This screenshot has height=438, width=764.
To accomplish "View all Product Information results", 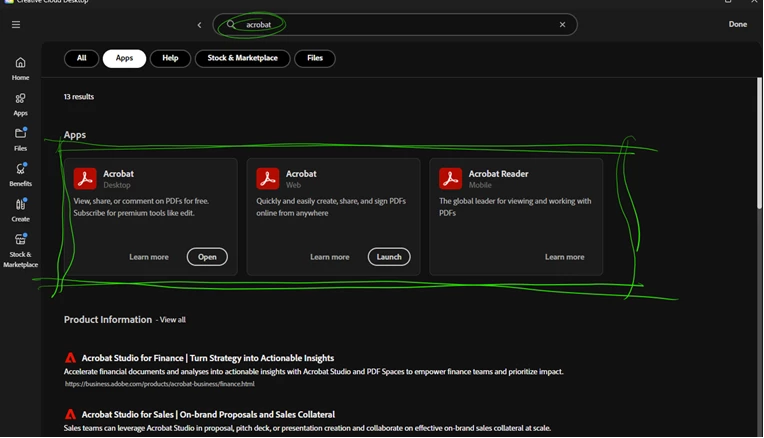I will tap(172, 320).
